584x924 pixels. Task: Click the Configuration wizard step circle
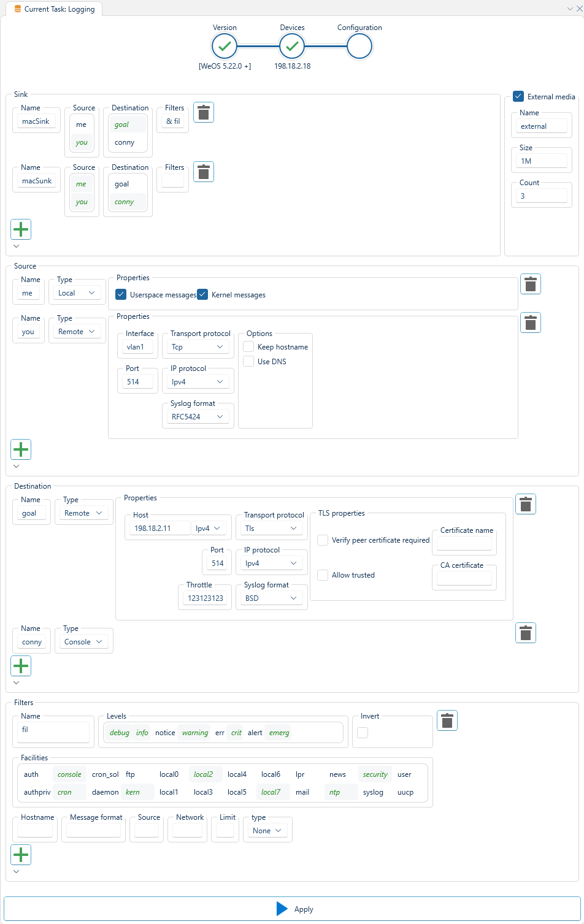(x=359, y=45)
